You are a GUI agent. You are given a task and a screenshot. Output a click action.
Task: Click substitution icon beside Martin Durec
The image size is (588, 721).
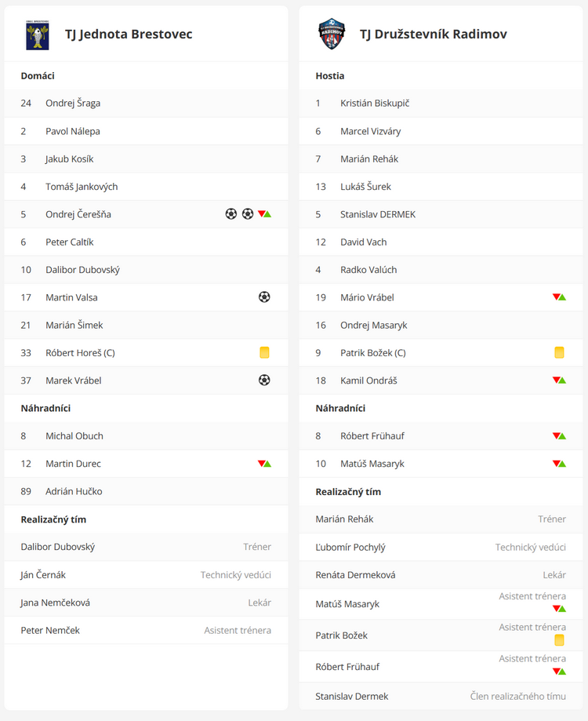[265, 464]
